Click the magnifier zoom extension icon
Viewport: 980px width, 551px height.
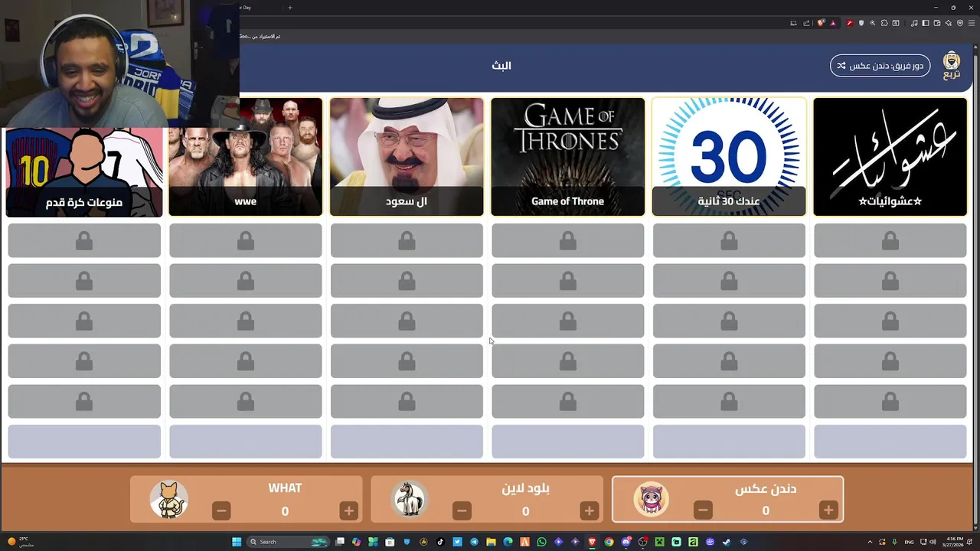[x=873, y=23]
